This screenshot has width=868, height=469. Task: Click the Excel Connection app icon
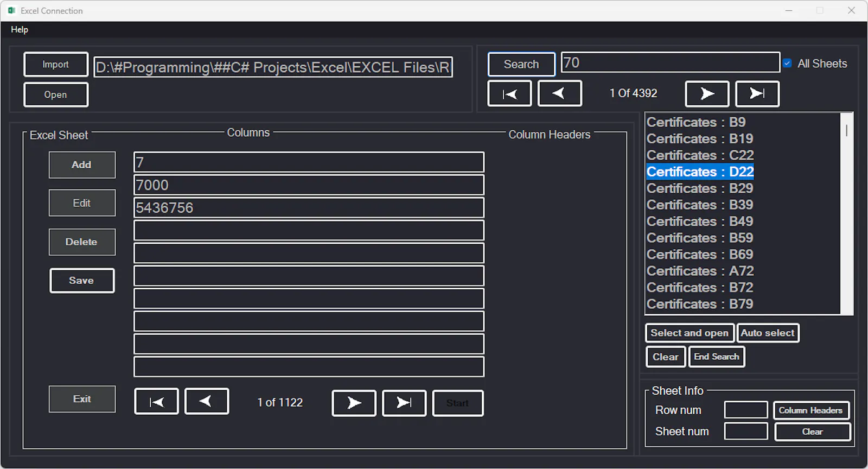(x=11, y=11)
